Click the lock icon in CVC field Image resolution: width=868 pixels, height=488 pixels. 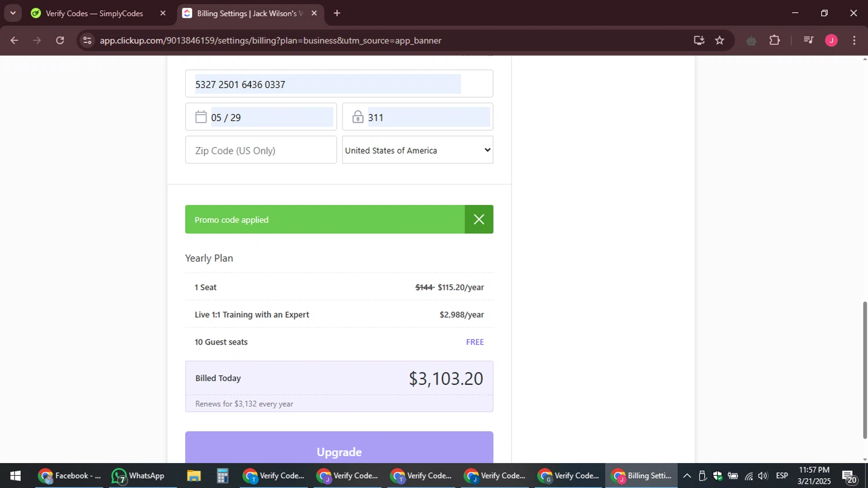(x=358, y=117)
